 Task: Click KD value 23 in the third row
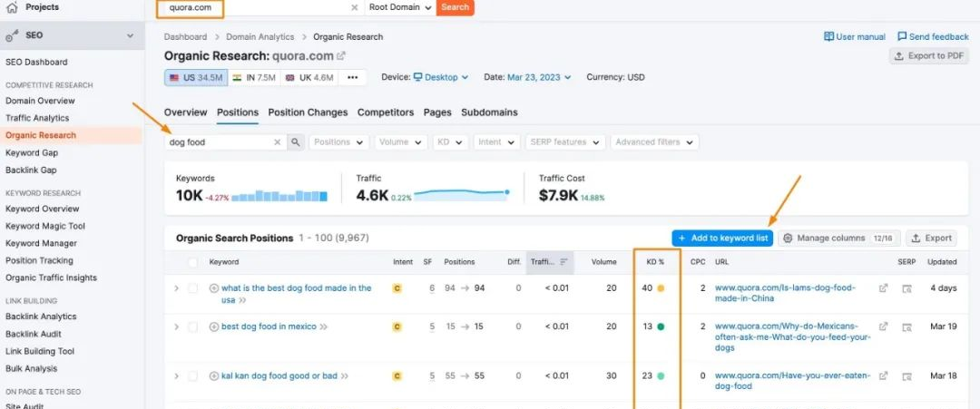click(647, 376)
